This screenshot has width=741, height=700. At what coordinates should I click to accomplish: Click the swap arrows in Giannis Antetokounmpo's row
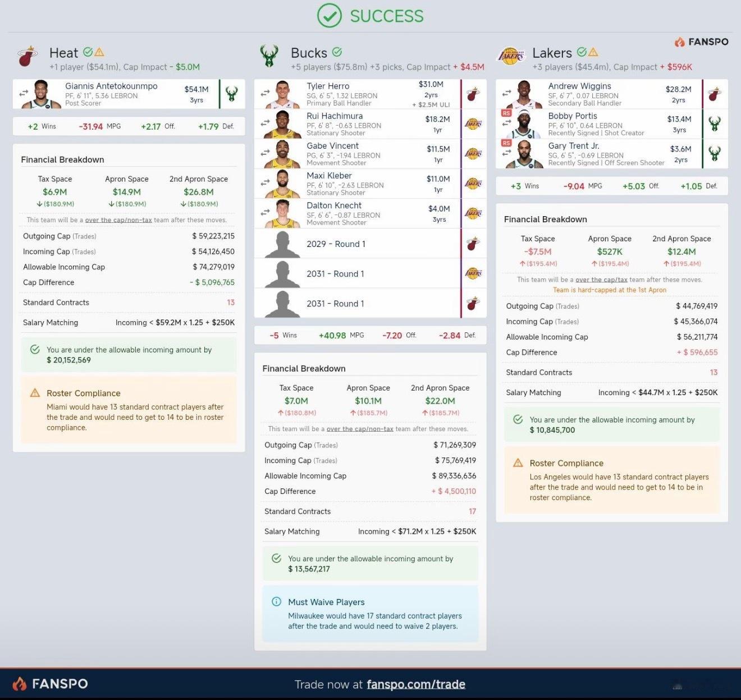pos(24,93)
